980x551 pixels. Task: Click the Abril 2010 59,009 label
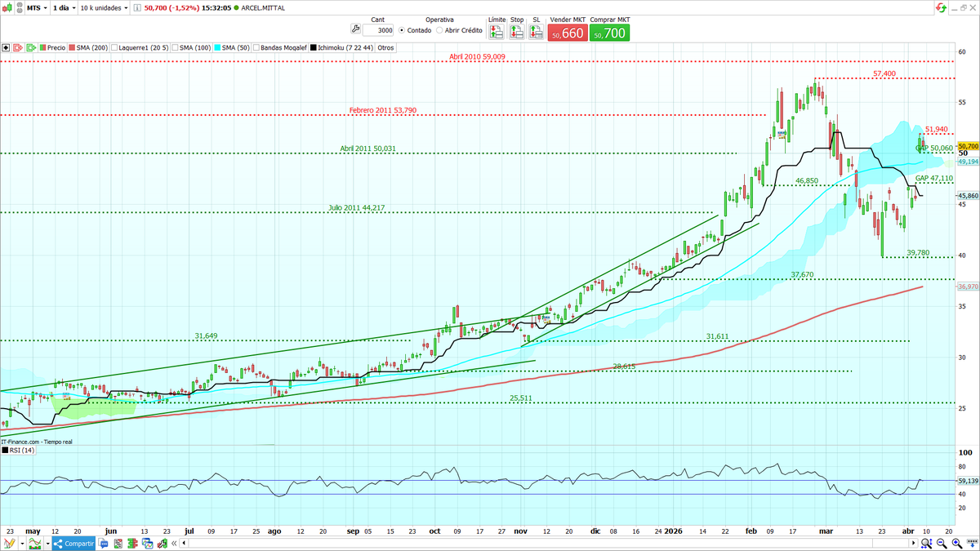coord(477,57)
